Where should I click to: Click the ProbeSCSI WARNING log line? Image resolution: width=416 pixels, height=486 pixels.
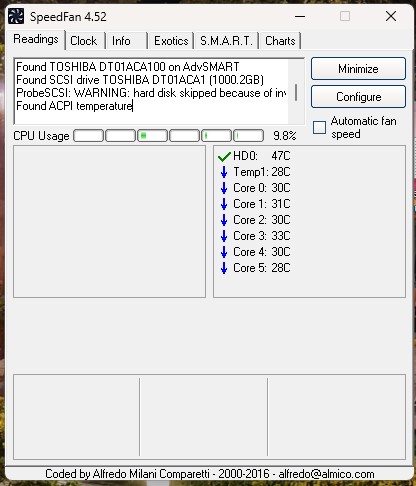click(151, 93)
